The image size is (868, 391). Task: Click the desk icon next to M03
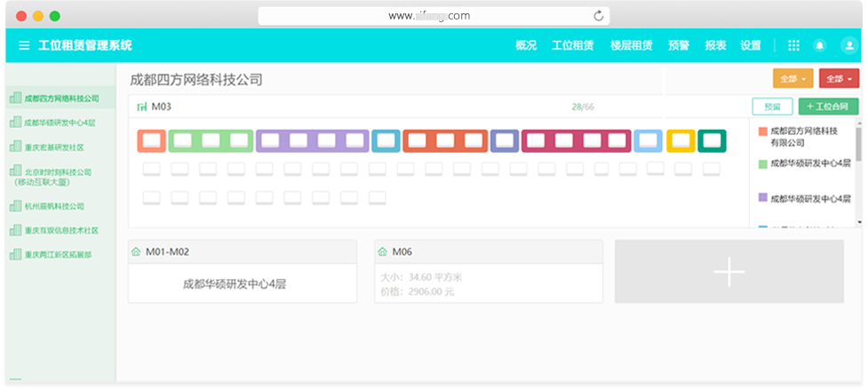[142, 107]
